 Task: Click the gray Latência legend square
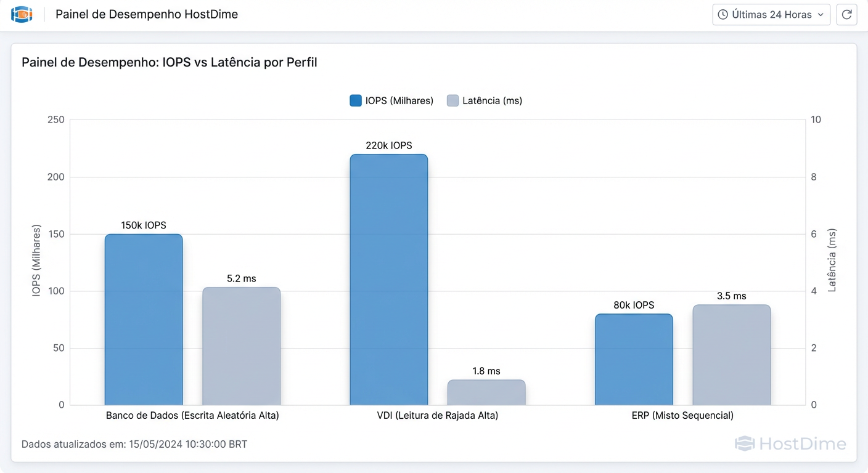tap(452, 100)
